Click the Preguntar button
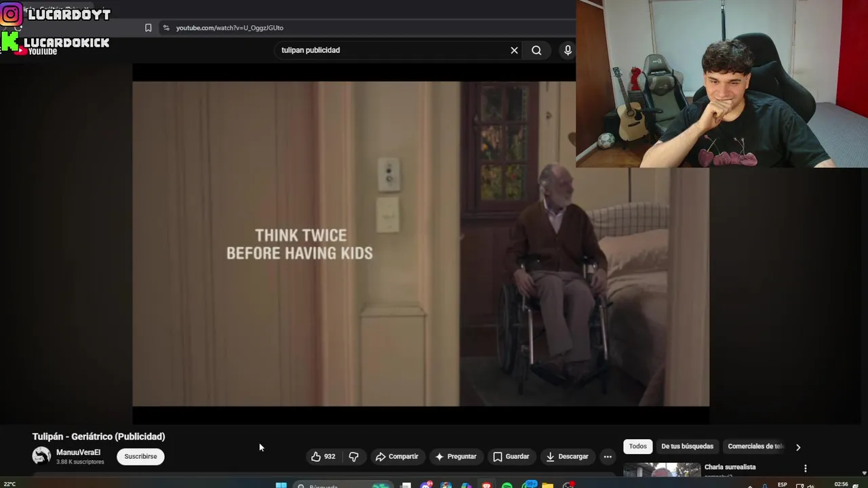This screenshot has height=488, width=868. point(456,457)
